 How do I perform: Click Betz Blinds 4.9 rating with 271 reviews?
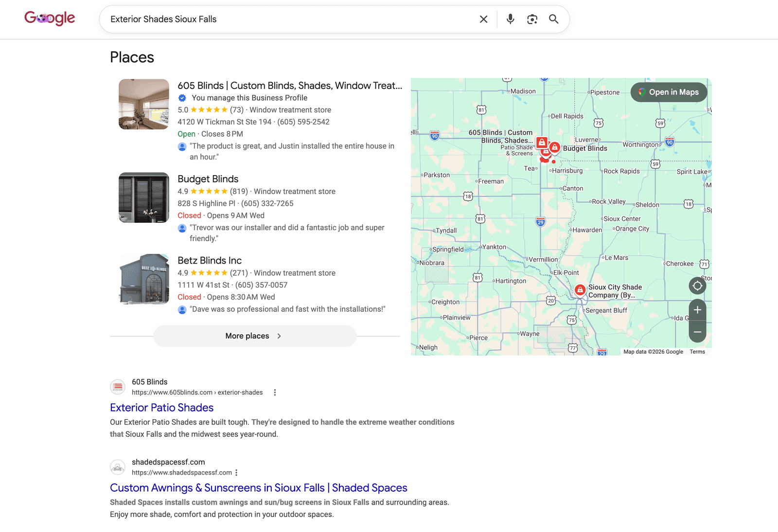click(x=212, y=273)
